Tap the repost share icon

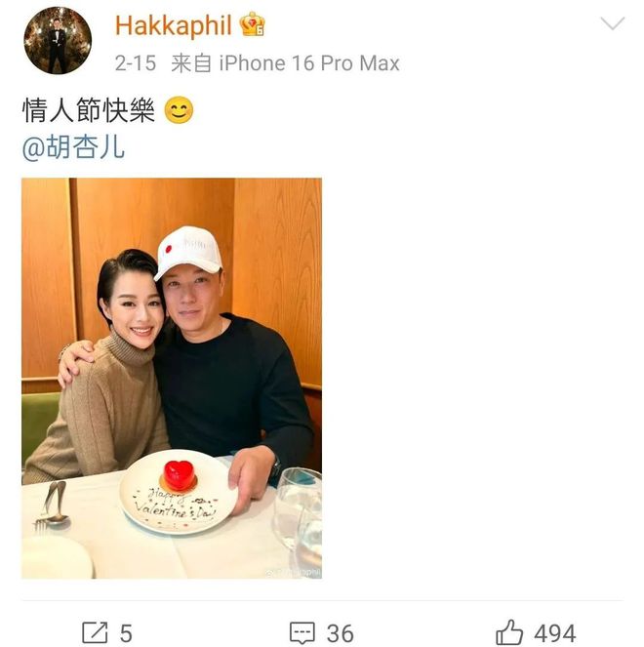point(95,632)
